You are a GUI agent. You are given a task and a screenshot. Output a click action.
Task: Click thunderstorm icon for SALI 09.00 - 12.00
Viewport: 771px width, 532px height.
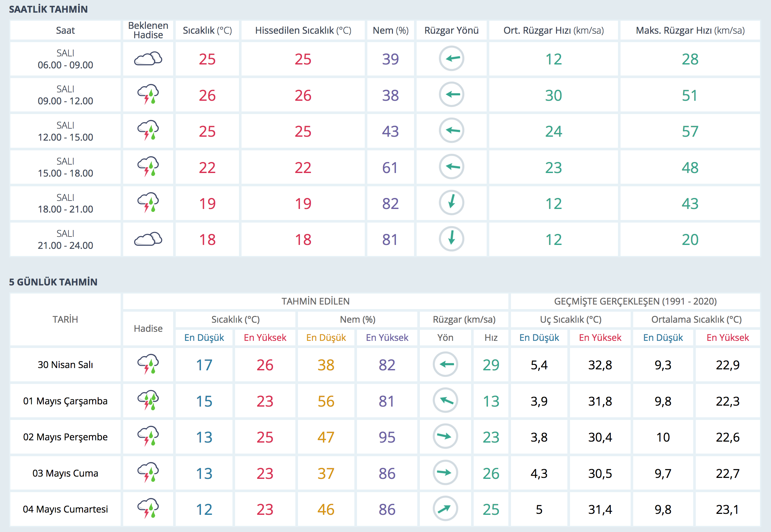point(148,95)
